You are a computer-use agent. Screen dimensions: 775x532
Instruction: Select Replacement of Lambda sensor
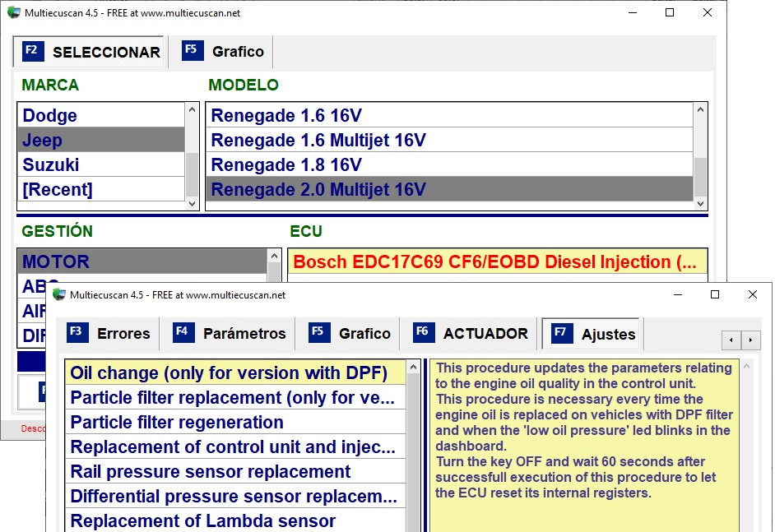(236, 520)
